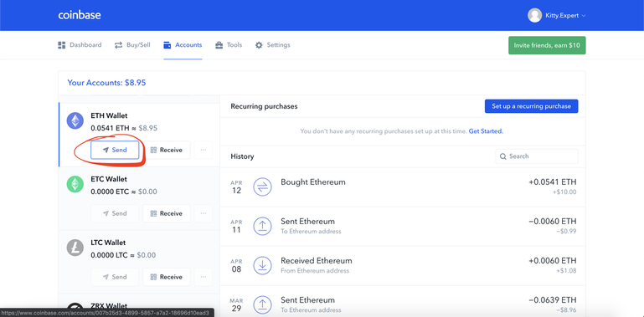Switch to the Tools tab

(x=229, y=45)
